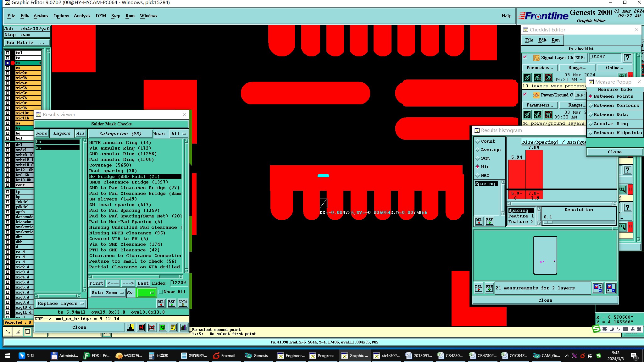Click the crossed-out REF icon
The width and height of the screenshot is (644, 362).
[152, 327]
